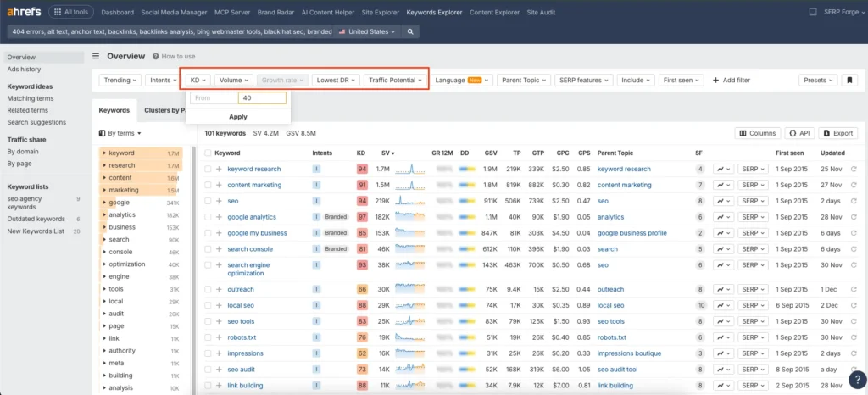Switch to the Keywords tab
This screenshot has width=868, height=395.
[114, 110]
